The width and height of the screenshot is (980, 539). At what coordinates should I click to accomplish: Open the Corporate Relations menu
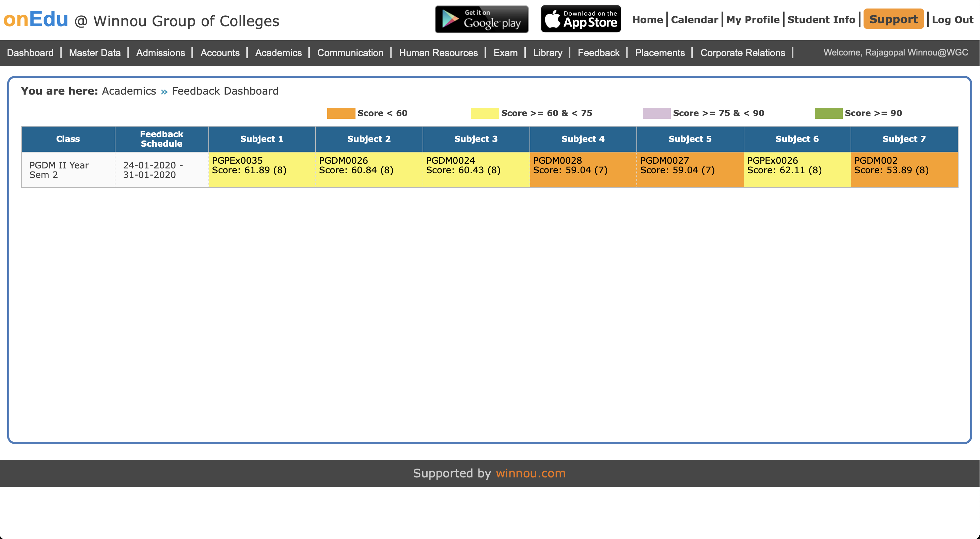click(x=742, y=53)
